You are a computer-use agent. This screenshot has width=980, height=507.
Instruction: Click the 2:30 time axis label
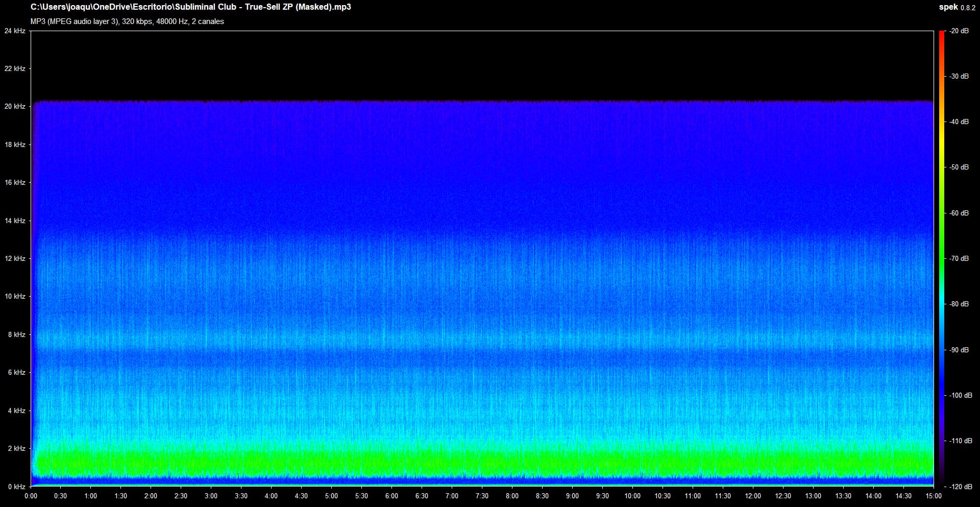[x=181, y=496]
